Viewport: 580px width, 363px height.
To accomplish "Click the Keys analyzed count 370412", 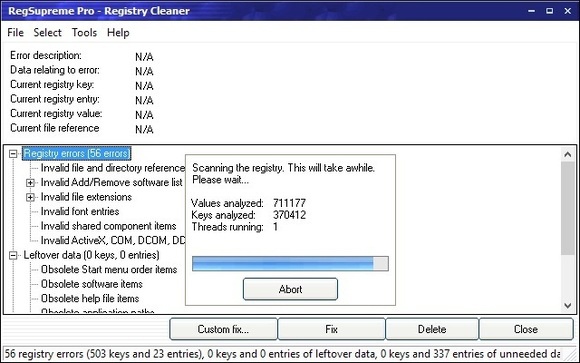I will click(289, 215).
